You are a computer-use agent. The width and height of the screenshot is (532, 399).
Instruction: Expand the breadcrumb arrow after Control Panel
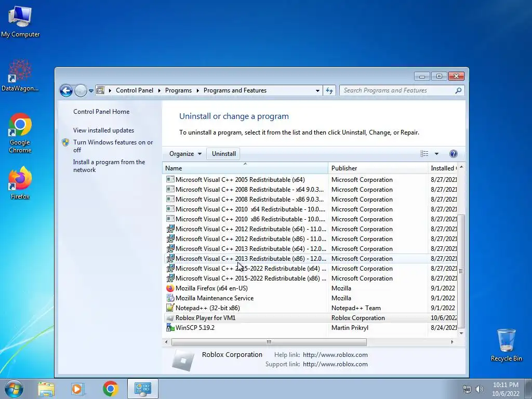tap(159, 90)
